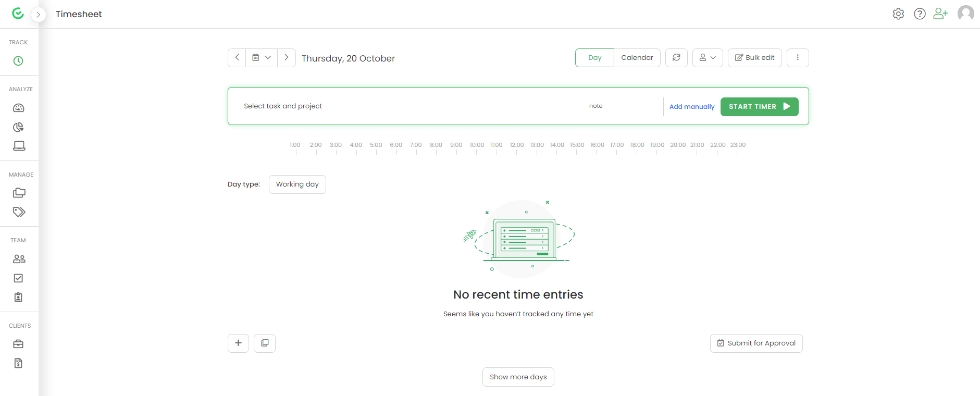Expand the user selector dropdown

pos(708,58)
